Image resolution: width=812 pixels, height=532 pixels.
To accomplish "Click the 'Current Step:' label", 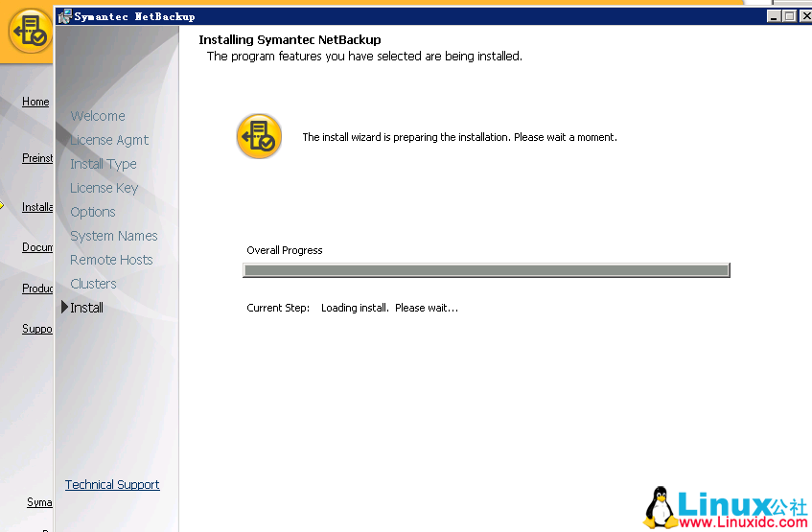I will (278, 308).
